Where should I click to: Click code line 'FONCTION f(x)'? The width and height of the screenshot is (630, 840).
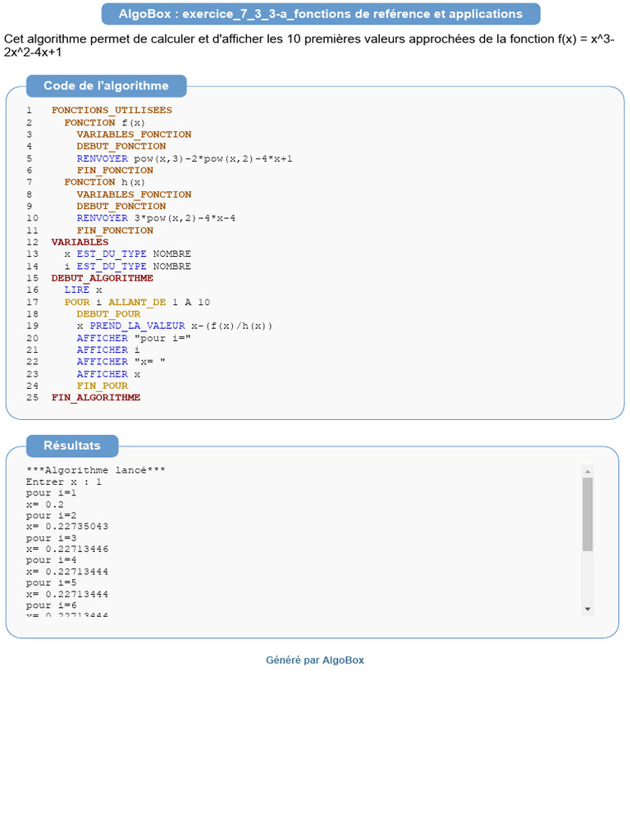(104, 123)
